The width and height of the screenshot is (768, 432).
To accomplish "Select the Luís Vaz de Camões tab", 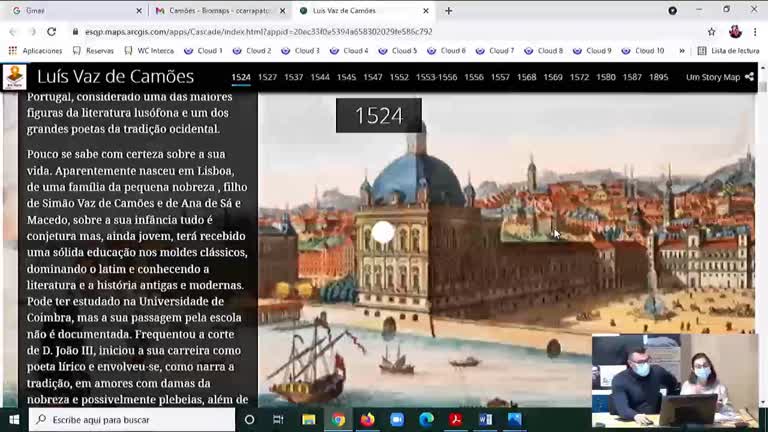I will point(362,10).
